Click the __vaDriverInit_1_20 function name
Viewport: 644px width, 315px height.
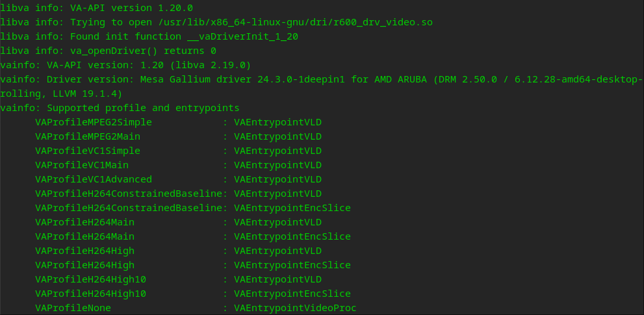(242, 36)
